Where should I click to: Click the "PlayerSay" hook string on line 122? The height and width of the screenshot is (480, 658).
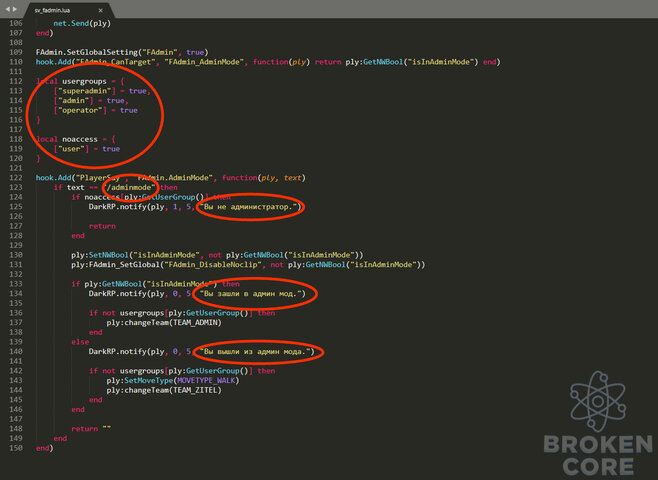click(x=98, y=178)
